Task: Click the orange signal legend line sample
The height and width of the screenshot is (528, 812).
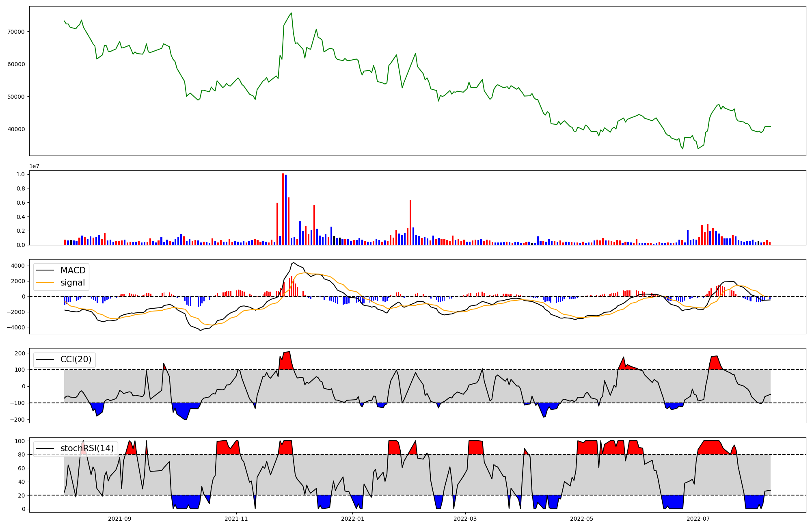Action: (x=45, y=283)
